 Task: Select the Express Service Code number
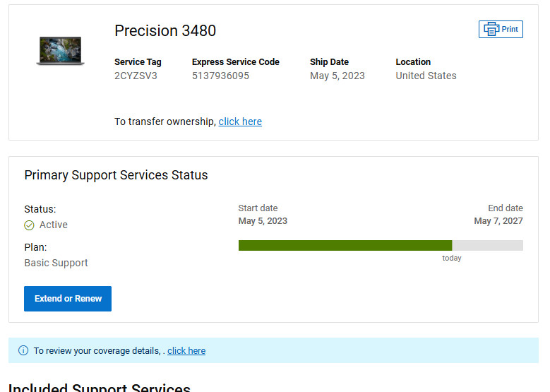[220, 76]
